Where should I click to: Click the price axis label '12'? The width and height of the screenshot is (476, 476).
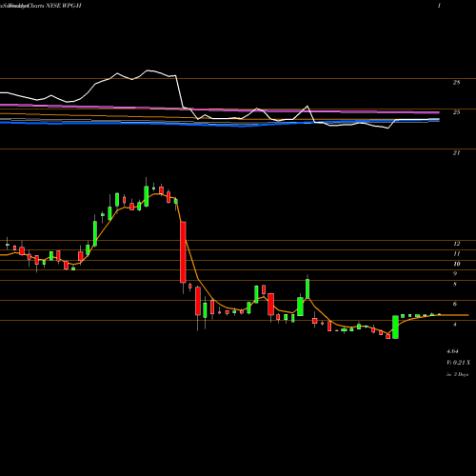[x=456, y=244]
